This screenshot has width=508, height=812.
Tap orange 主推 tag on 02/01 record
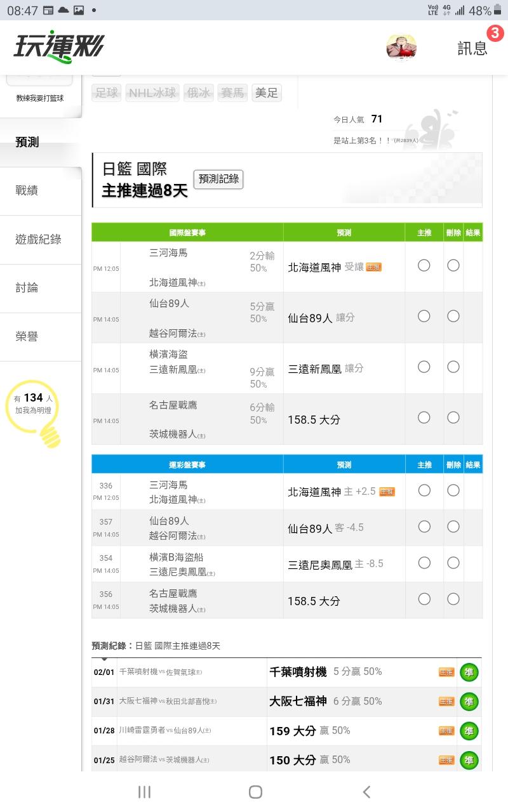pyautogui.click(x=446, y=672)
